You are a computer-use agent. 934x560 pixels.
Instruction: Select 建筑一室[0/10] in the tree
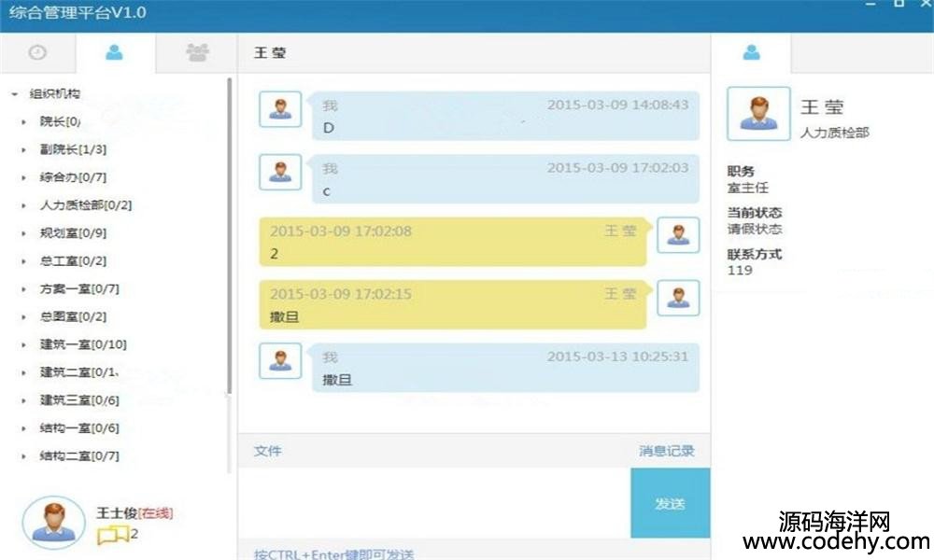[x=83, y=344]
